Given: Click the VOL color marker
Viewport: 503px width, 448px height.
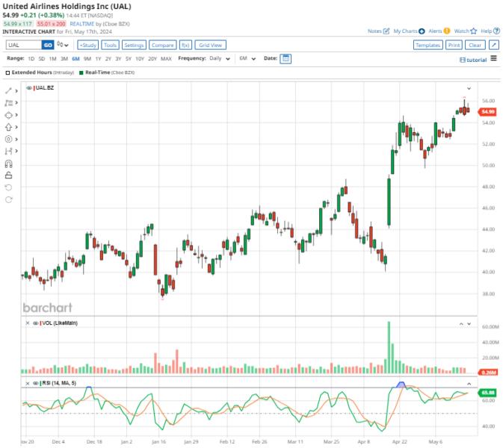Looking at the screenshot, I should [41, 323].
